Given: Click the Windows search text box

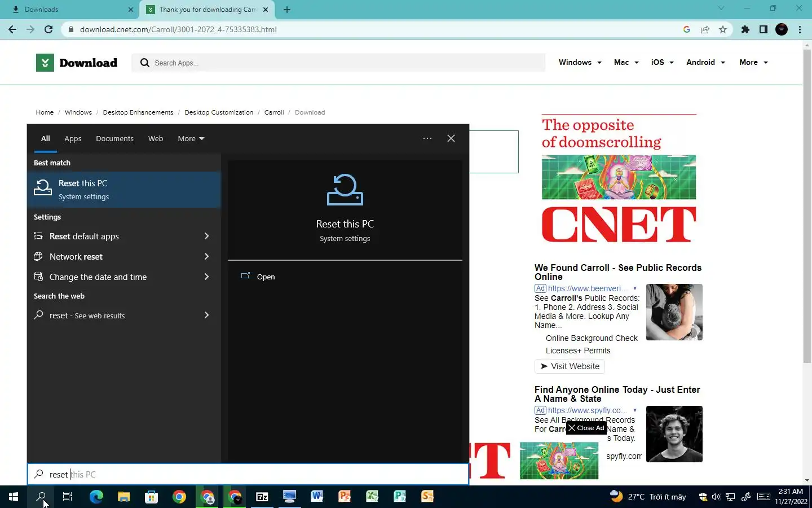Looking at the screenshot, I should tap(248, 474).
